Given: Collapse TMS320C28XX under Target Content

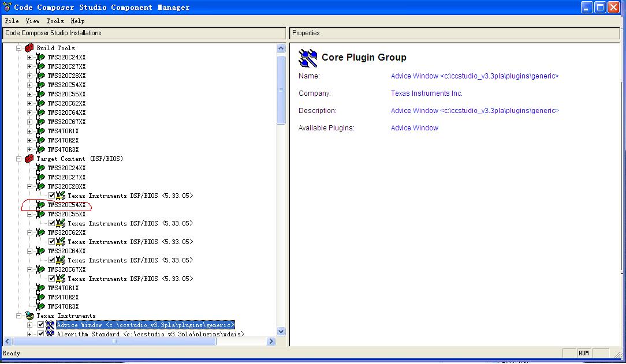Looking at the screenshot, I should (x=29, y=186).
